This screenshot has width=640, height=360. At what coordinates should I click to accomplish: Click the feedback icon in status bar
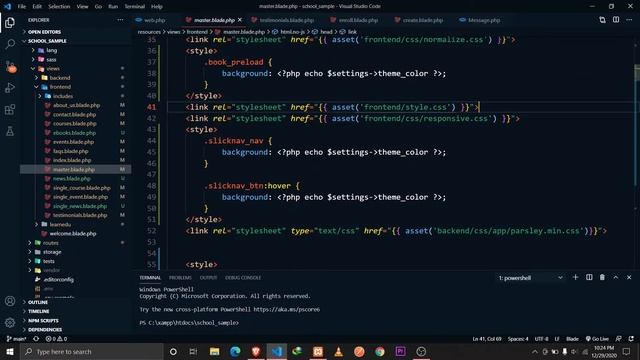pyautogui.click(x=618, y=339)
